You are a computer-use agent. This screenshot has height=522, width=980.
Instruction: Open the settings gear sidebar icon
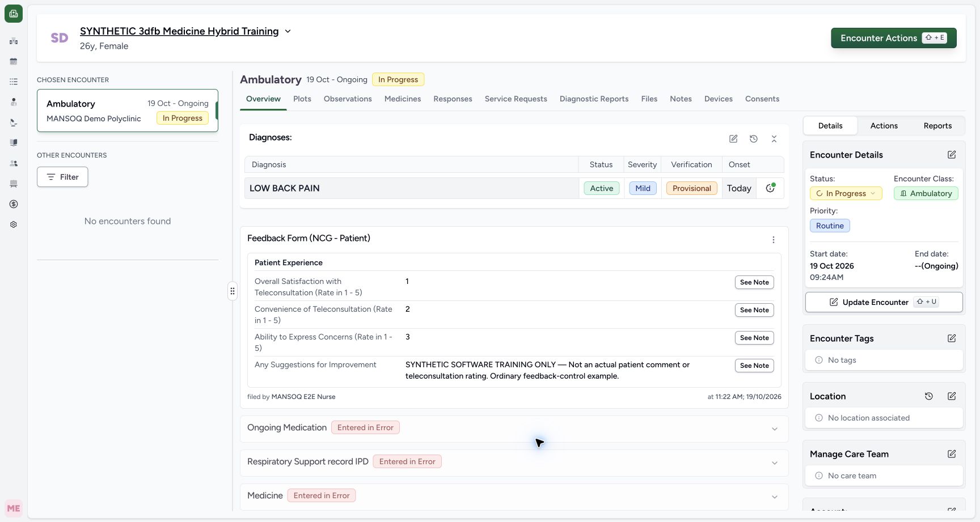pos(14,224)
